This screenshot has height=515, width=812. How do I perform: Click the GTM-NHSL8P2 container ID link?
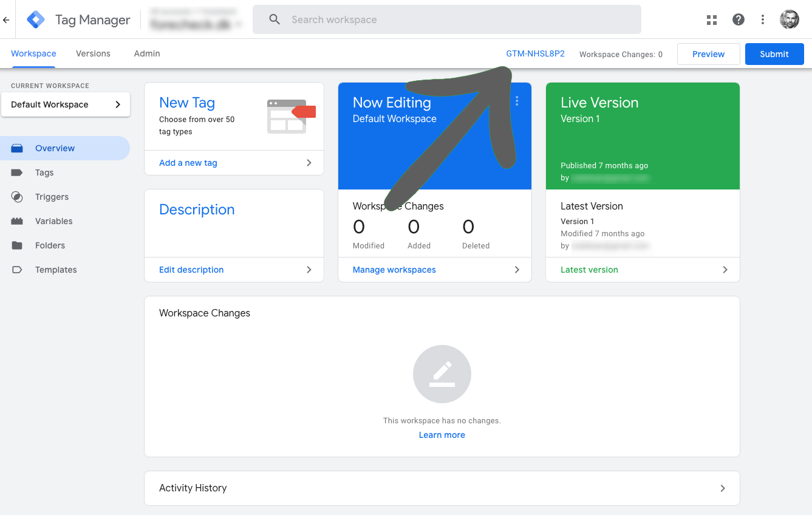tap(536, 53)
